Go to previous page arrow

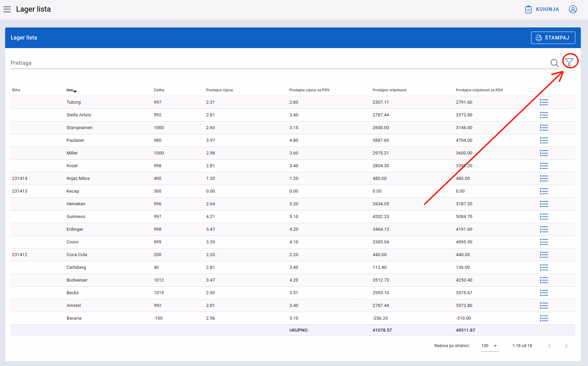point(550,346)
